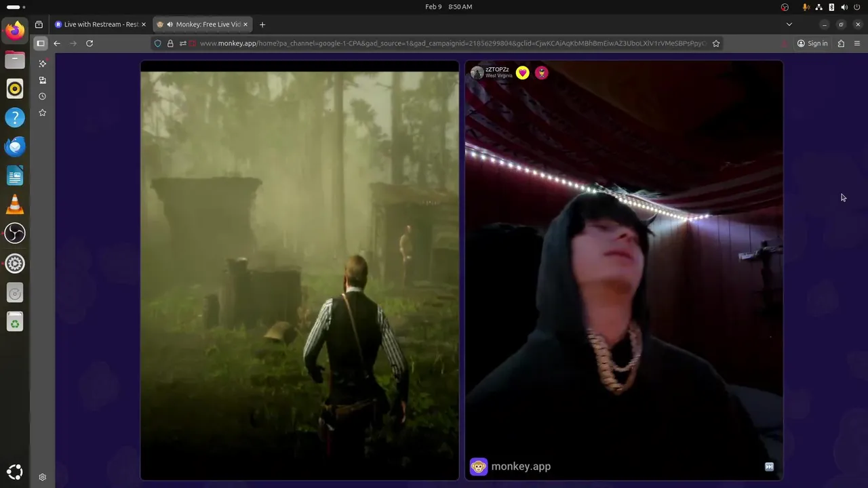The height and width of the screenshot is (488, 868).
Task: Click the zZTOPZz username text
Action: click(497, 69)
